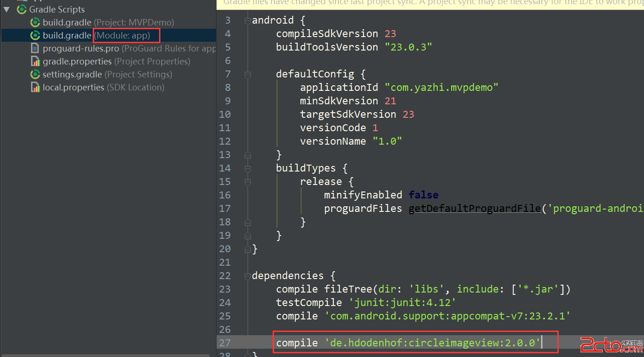Click the properties icon beside gradle.properties

click(x=35, y=61)
